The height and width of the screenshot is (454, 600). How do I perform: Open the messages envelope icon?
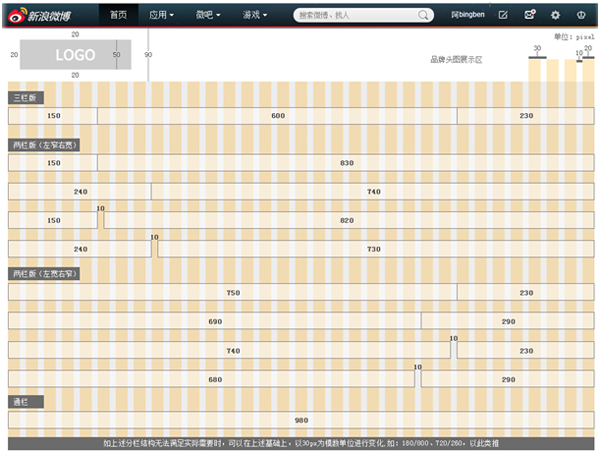pos(530,15)
